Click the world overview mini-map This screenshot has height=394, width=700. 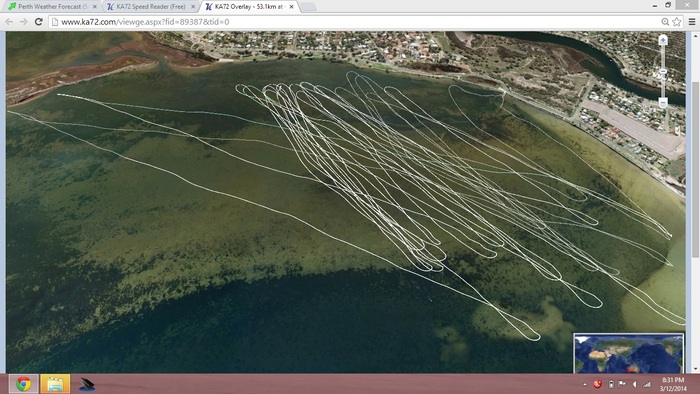[629, 353]
